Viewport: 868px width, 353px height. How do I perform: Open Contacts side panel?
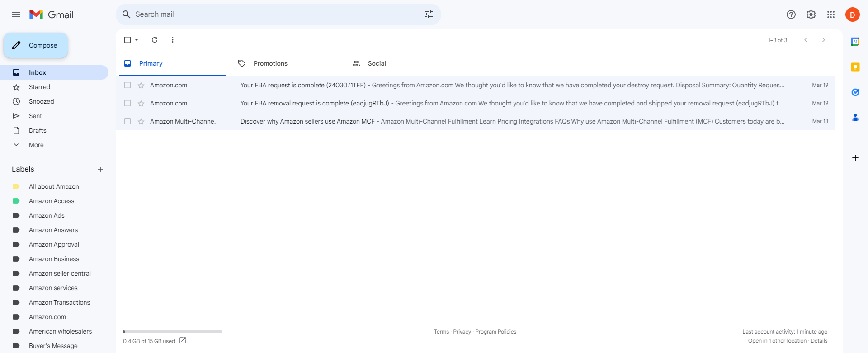[x=855, y=118]
